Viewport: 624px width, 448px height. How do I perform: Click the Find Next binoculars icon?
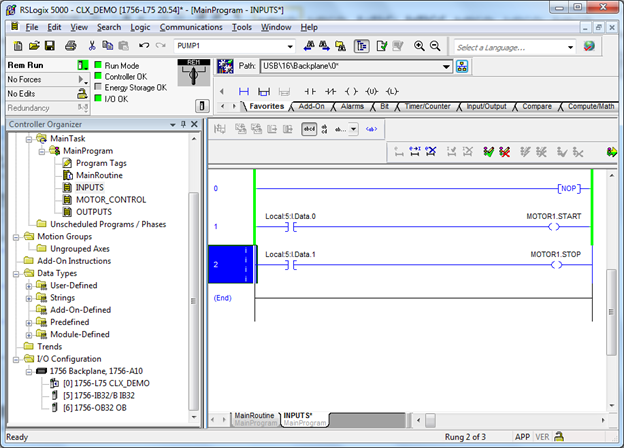pos(324,46)
